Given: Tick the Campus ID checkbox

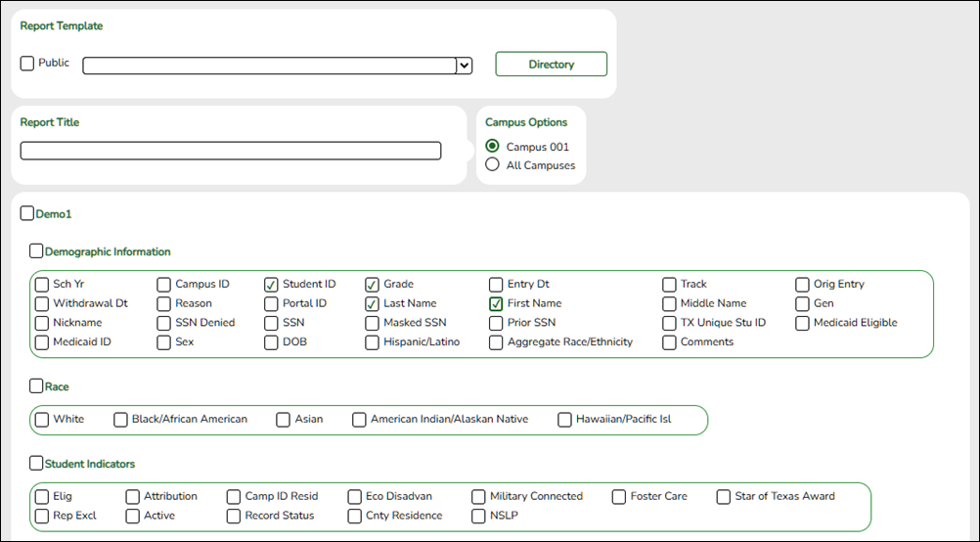Looking at the screenshot, I should [163, 285].
